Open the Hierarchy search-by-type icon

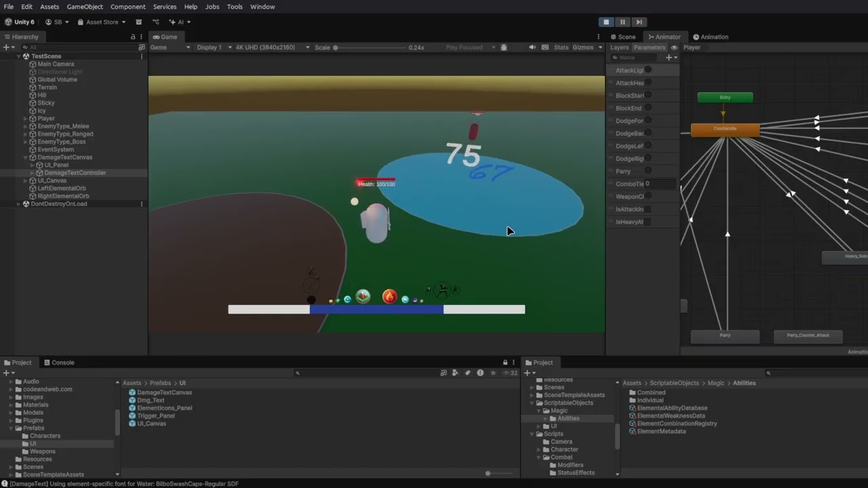pyautogui.click(x=142, y=47)
